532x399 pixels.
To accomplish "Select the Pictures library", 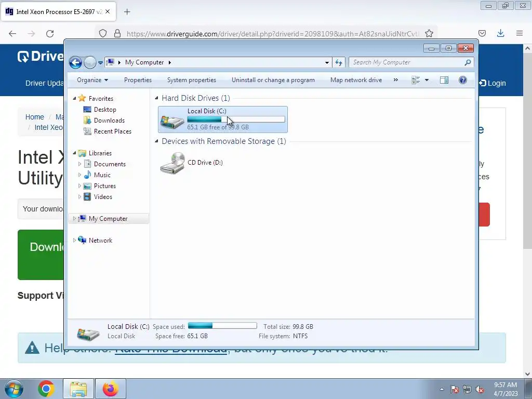I will pyautogui.click(x=105, y=186).
